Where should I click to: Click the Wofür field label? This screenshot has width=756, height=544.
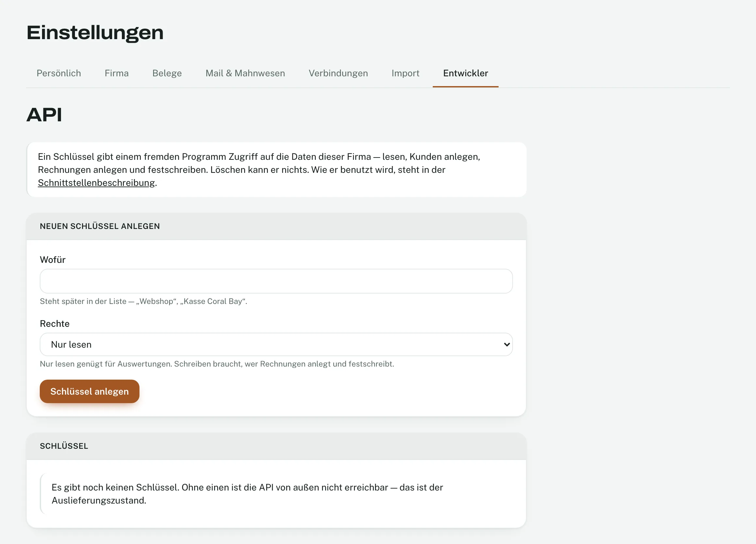[53, 260]
